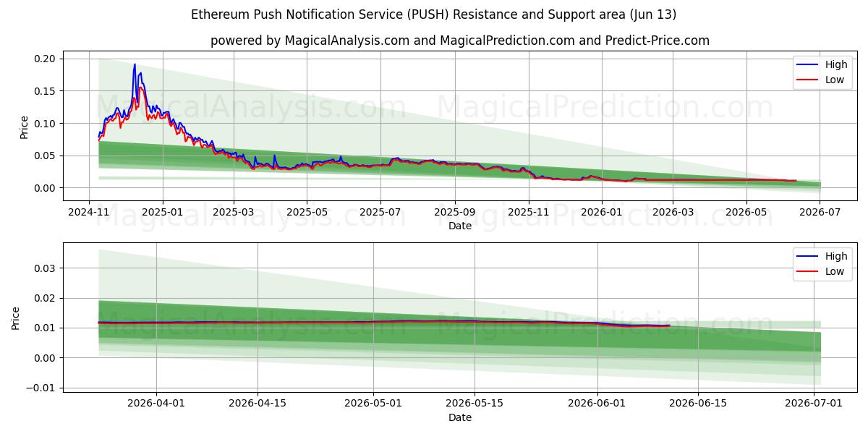Click the 'Date' axis label under the top chart
868x434 pixels.
460,226
